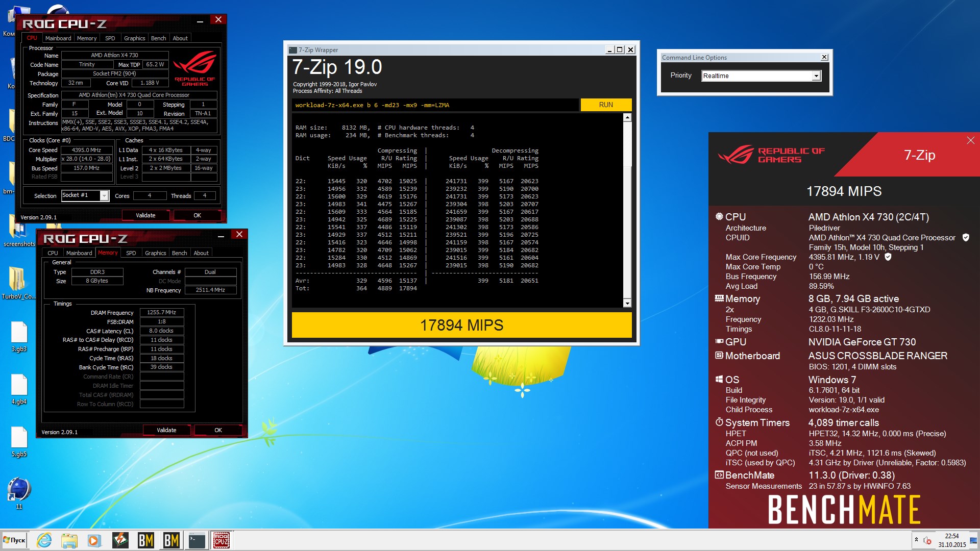Screen dimensions: 980x551
Task: Click the verified shield beside 4395.81 MHz
Action: click(888, 257)
